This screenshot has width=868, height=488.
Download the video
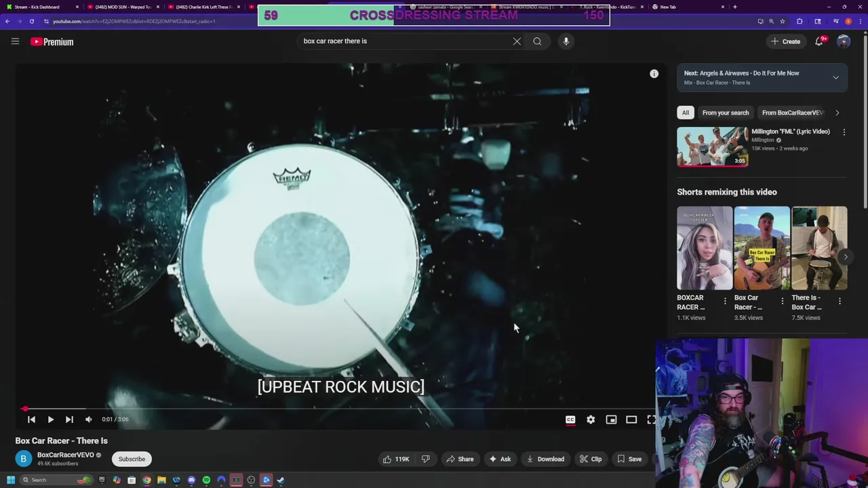[546, 459]
